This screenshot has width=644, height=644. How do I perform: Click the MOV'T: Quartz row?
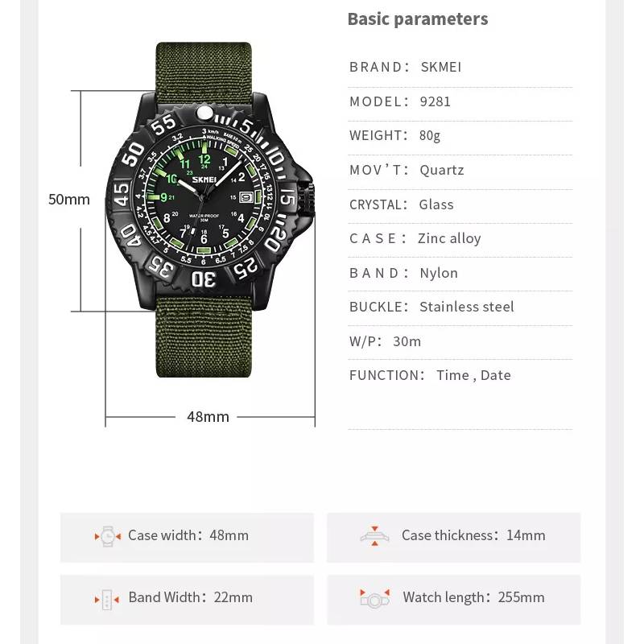tap(460, 170)
